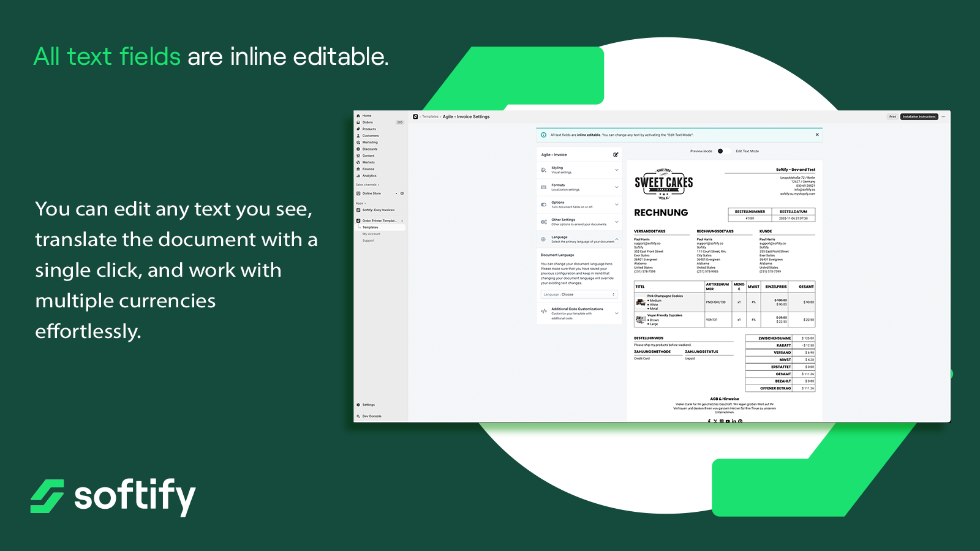Toggle between Preview Mode and Edit Text Mode
This screenshot has width=980, height=551.
(720, 151)
